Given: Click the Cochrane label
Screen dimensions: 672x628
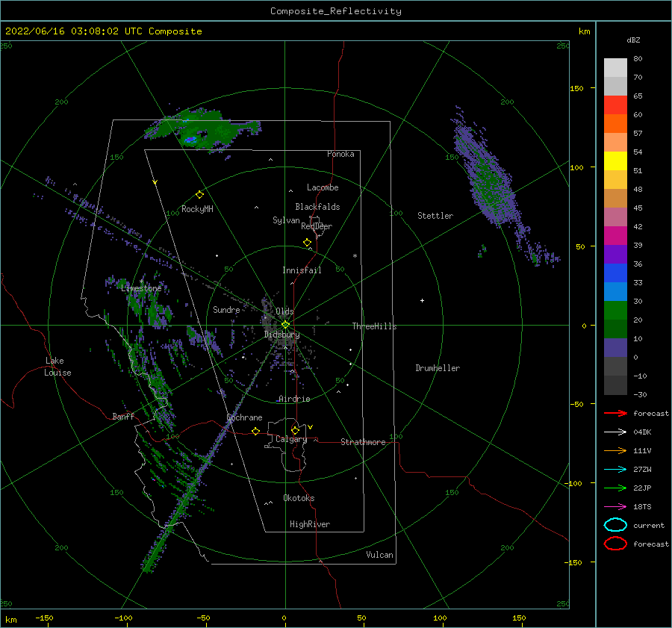Looking at the screenshot, I should [x=244, y=417].
